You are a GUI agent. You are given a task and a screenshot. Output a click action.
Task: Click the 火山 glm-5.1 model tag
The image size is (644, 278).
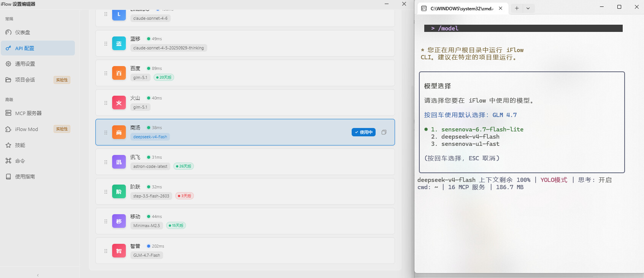[140, 107]
